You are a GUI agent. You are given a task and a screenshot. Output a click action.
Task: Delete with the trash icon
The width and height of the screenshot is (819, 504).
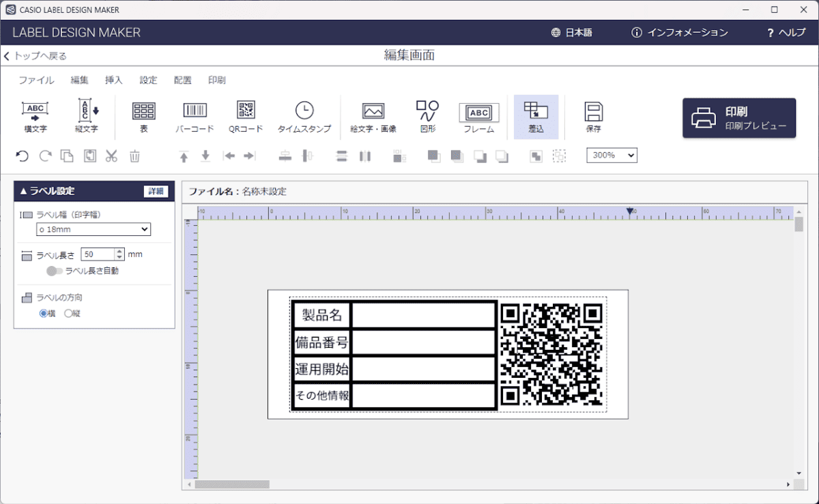pyautogui.click(x=135, y=156)
